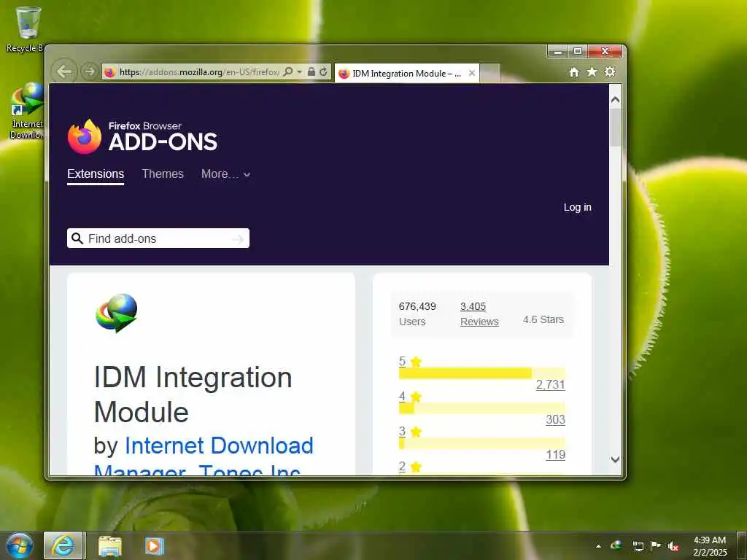Open the 119 three-star reviews count
747x560 pixels.
pos(555,455)
